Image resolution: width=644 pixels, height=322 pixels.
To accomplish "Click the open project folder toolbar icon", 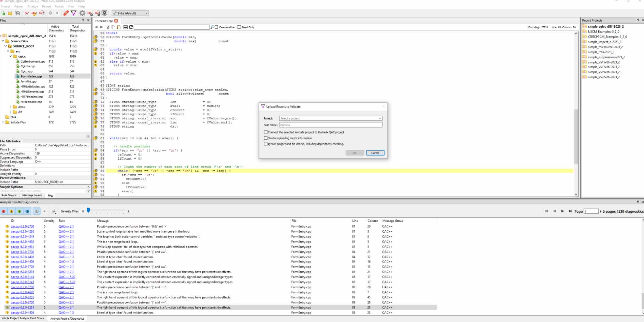I will (10, 13).
